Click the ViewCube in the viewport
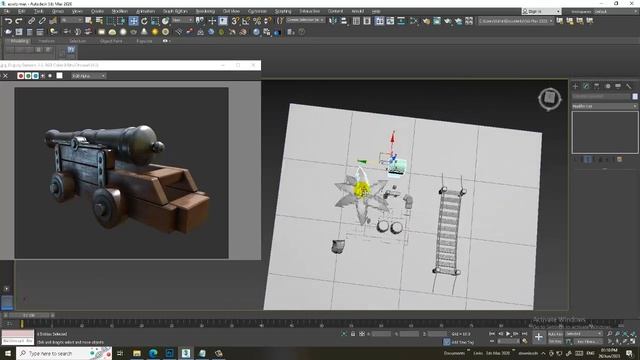This screenshot has height=360, width=640. point(549,98)
